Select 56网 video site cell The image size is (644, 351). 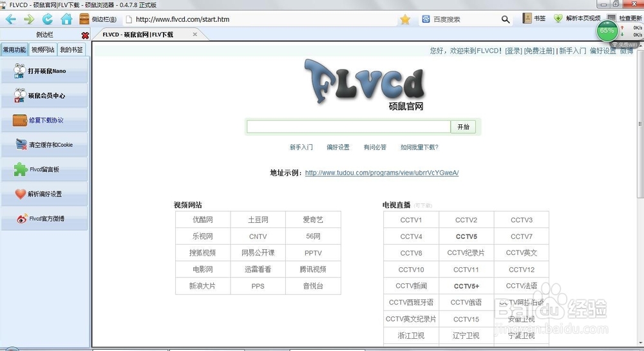coord(313,236)
